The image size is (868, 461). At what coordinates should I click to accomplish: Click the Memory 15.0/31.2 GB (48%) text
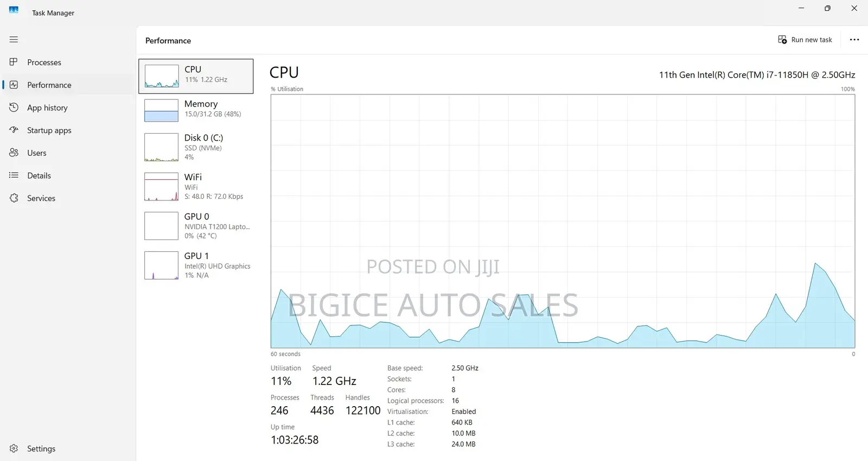(213, 114)
